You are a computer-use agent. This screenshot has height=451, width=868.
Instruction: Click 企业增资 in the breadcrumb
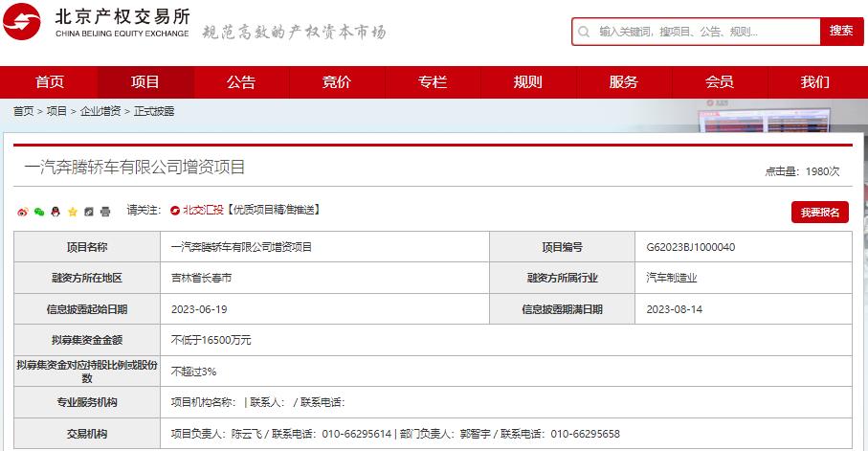(100, 111)
